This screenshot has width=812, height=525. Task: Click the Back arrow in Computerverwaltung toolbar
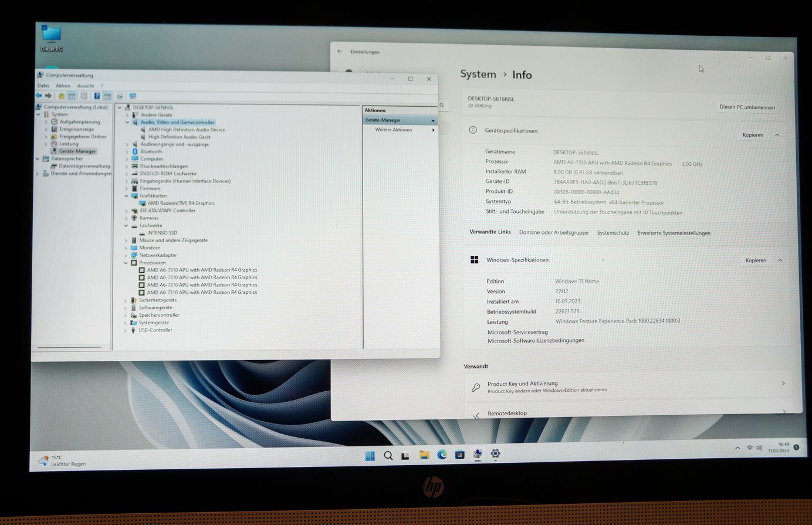pyautogui.click(x=39, y=96)
